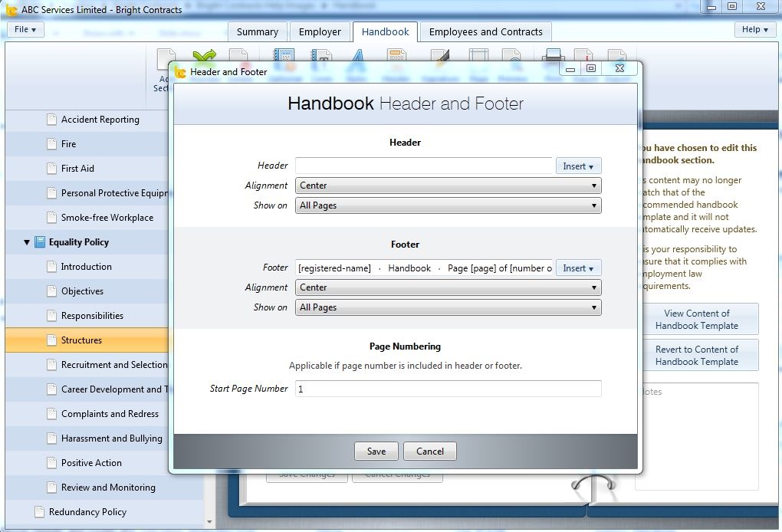Open the Employees and Contracts tab
Image resolution: width=782 pixels, height=532 pixels.
click(x=486, y=32)
